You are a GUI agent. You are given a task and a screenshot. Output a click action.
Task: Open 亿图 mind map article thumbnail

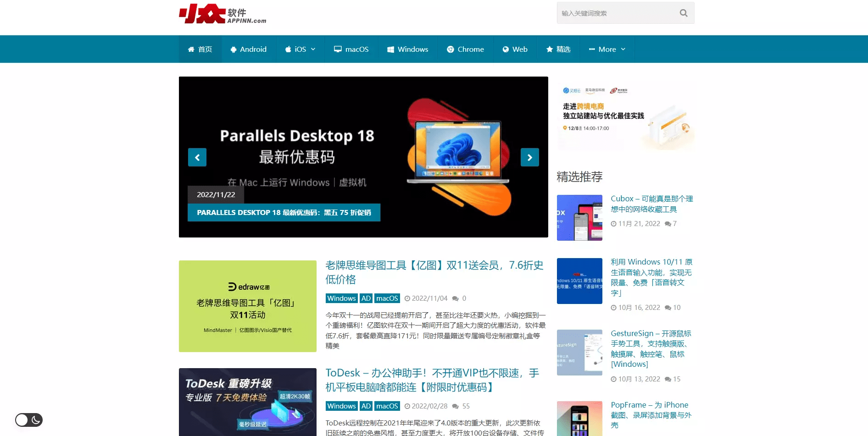click(x=248, y=306)
